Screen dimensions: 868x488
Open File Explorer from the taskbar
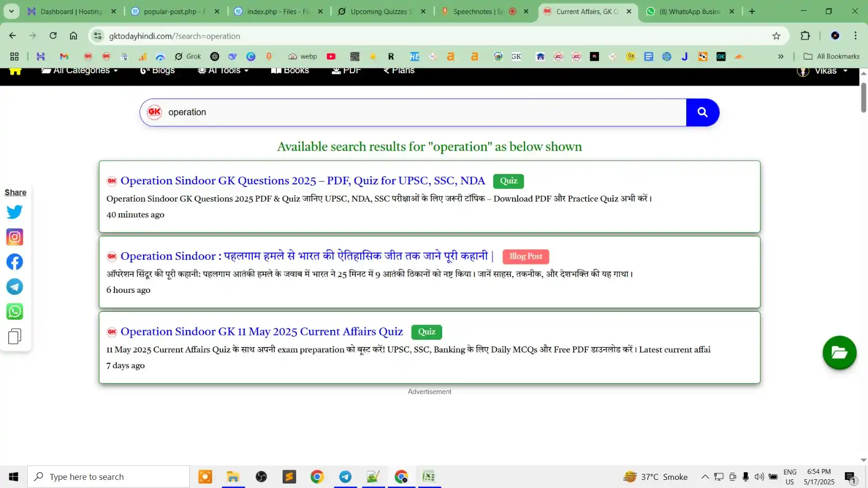[x=233, y=477]
